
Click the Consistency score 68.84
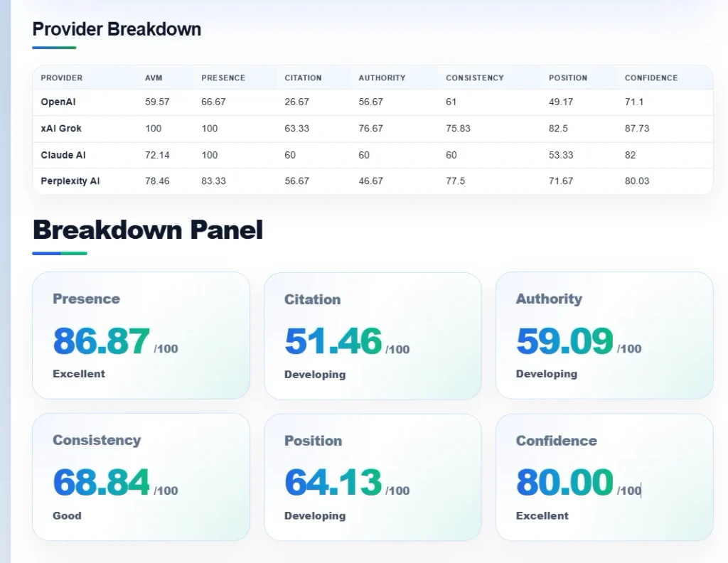coord(101,482)
